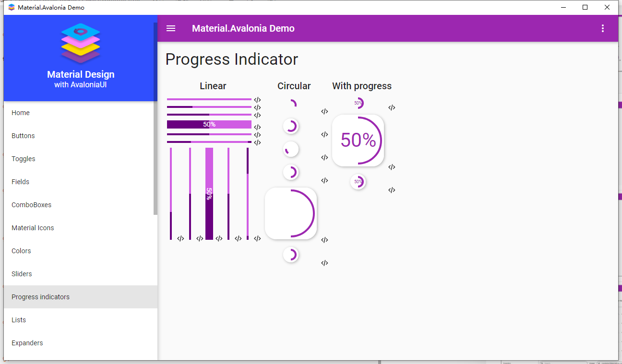
Task: Show code for the top small 50% circle
Action: 392,108
